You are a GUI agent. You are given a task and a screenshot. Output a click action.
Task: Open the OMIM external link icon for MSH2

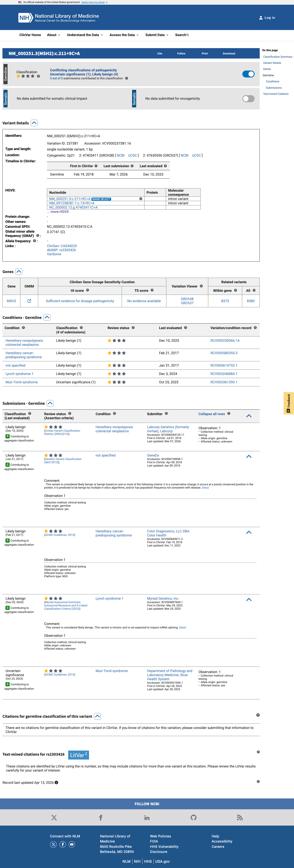pyautogui.click(x=29, y=301)
